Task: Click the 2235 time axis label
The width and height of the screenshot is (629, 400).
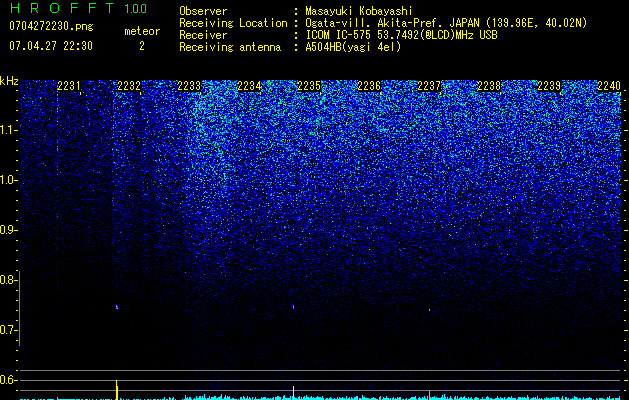Action: [309, 86]
